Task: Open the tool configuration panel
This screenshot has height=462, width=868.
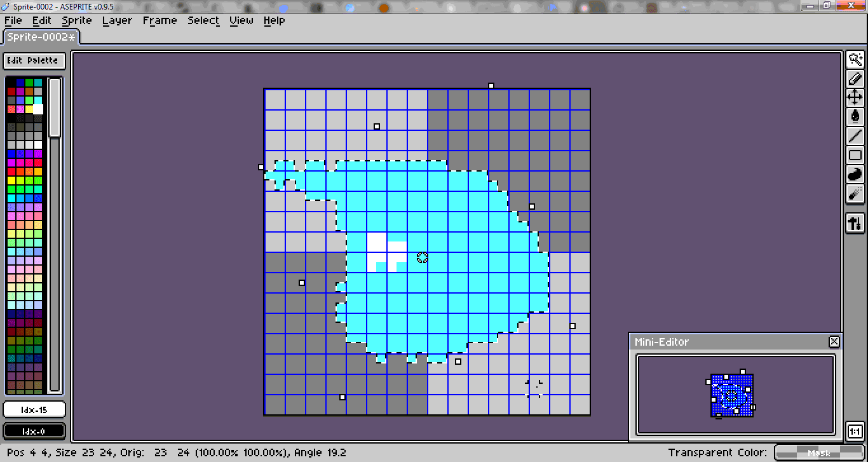Action: [855, 224]
